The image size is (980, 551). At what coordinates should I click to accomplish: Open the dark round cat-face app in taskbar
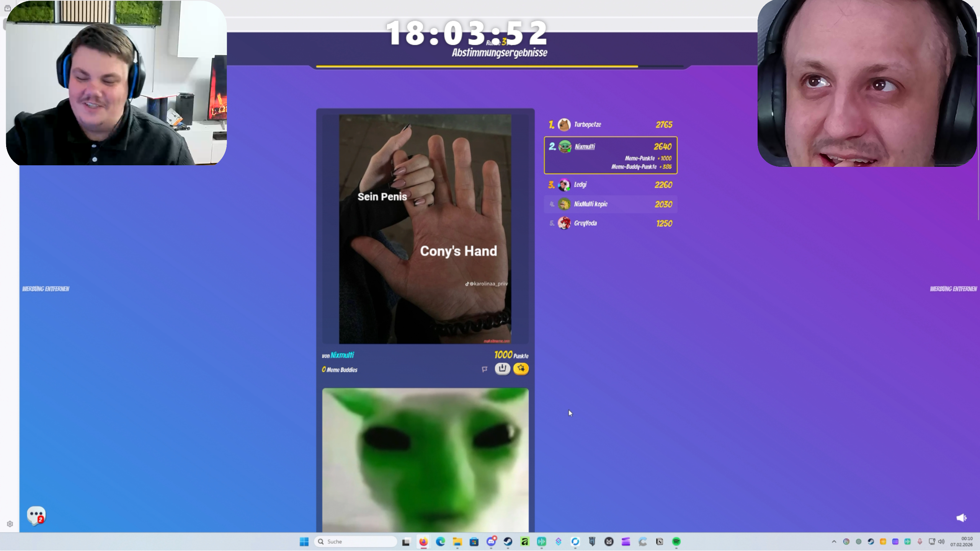(x=609, y=541)
